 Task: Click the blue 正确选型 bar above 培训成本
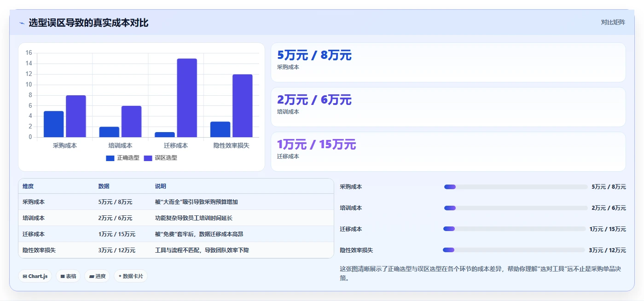coord(109,132)
